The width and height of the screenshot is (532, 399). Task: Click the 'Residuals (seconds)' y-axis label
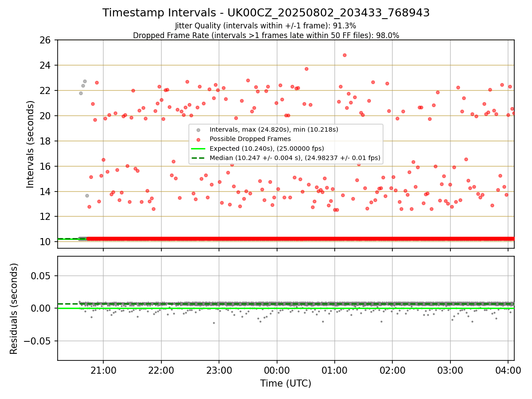(14, 309)
